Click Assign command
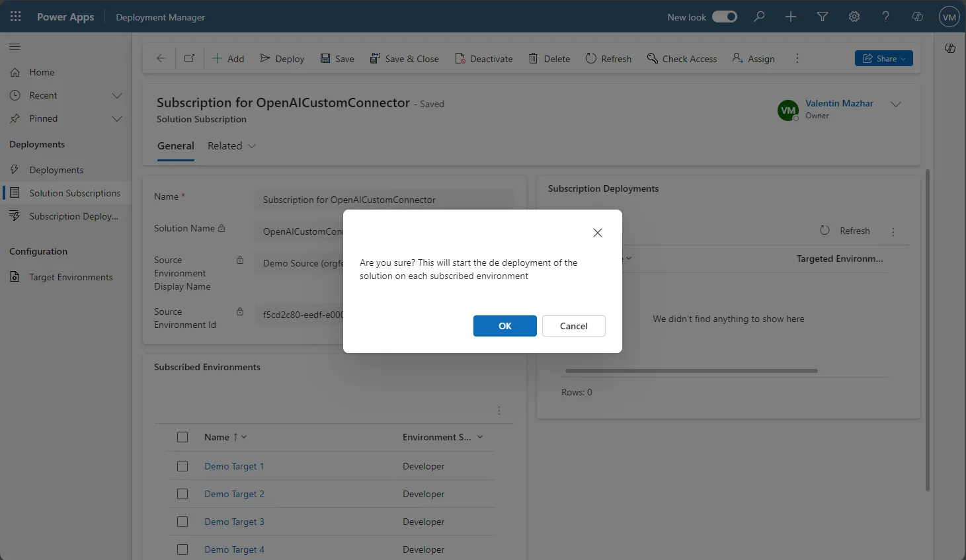Image resolution: width=966 pixels, height=560 pixels. tap(754, 59)
